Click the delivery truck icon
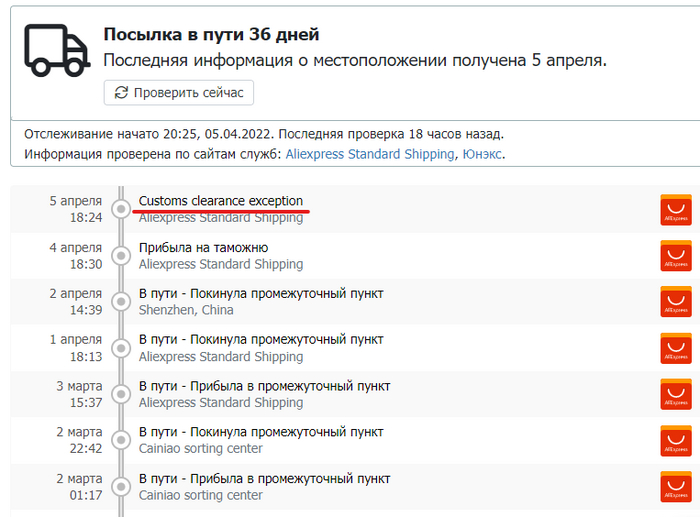700x517 pixels. coord(56,50)
